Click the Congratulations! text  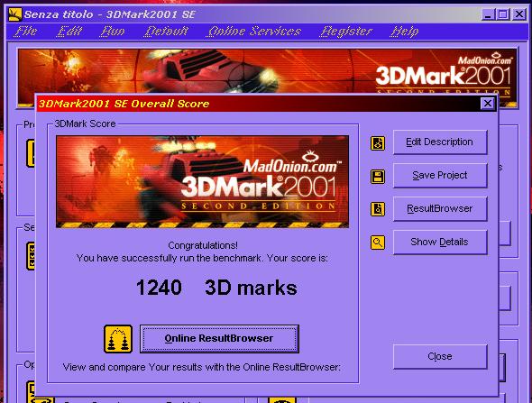click(203, 245)
